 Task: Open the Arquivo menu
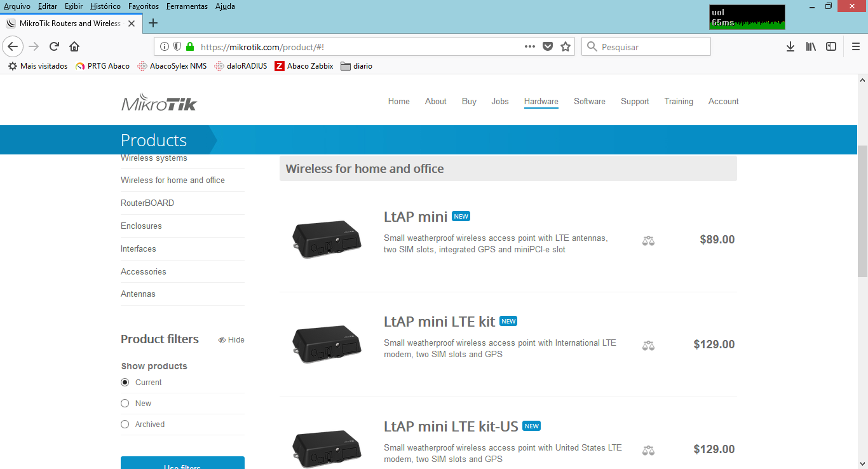pyautogui.click(x=17, y=6)
